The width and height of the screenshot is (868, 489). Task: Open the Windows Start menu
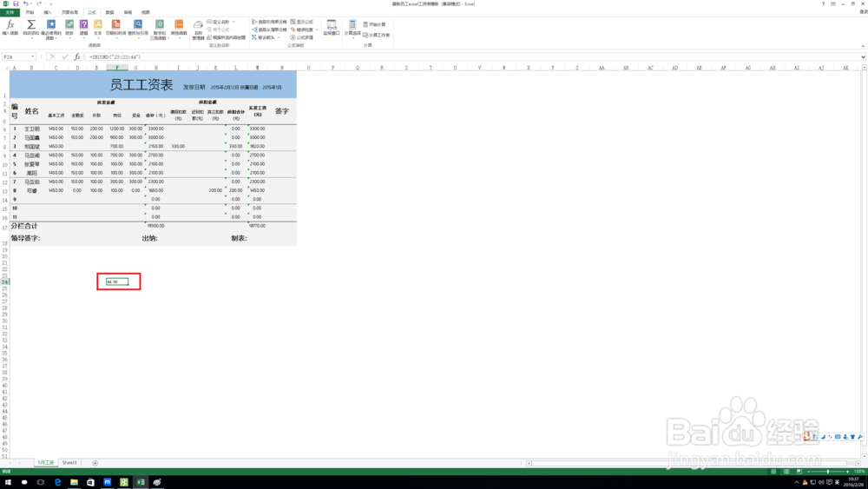[x=8, y=482]
